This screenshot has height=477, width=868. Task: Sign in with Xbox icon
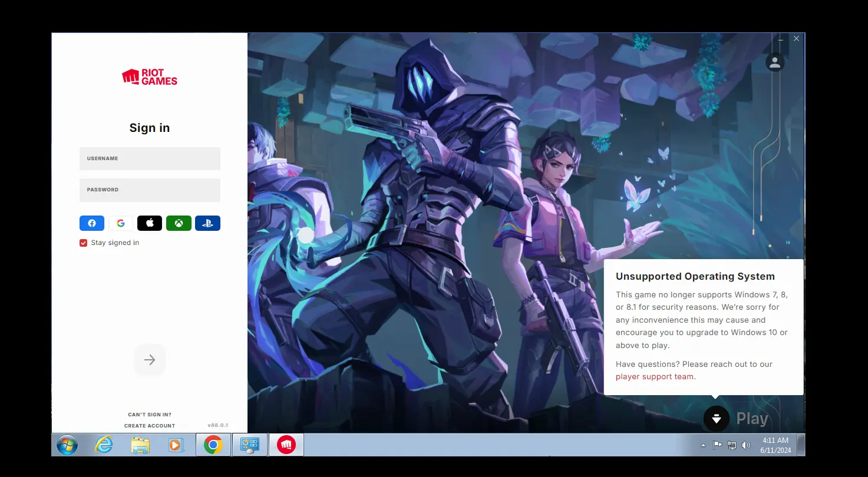pyautogui.click(x=179, y=223)
